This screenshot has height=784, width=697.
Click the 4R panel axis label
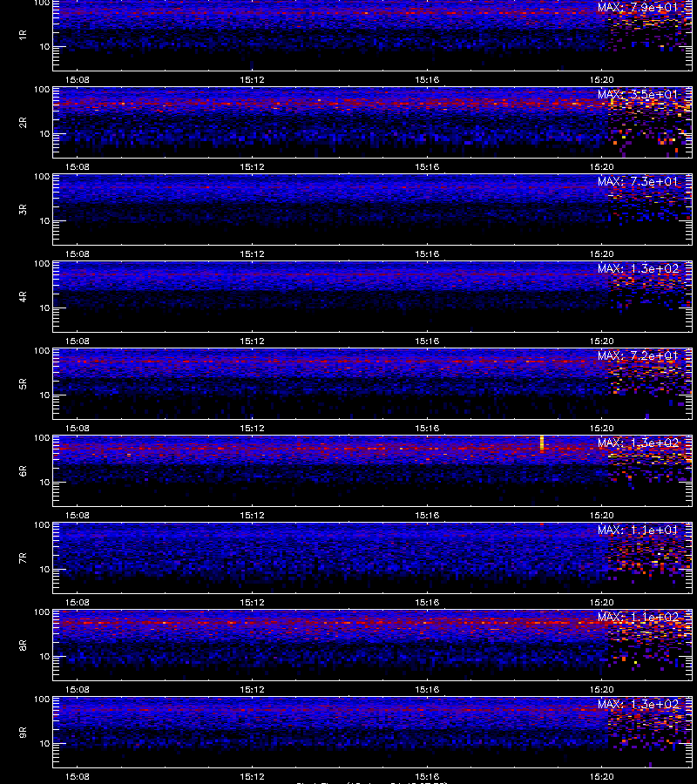[23, 296]
